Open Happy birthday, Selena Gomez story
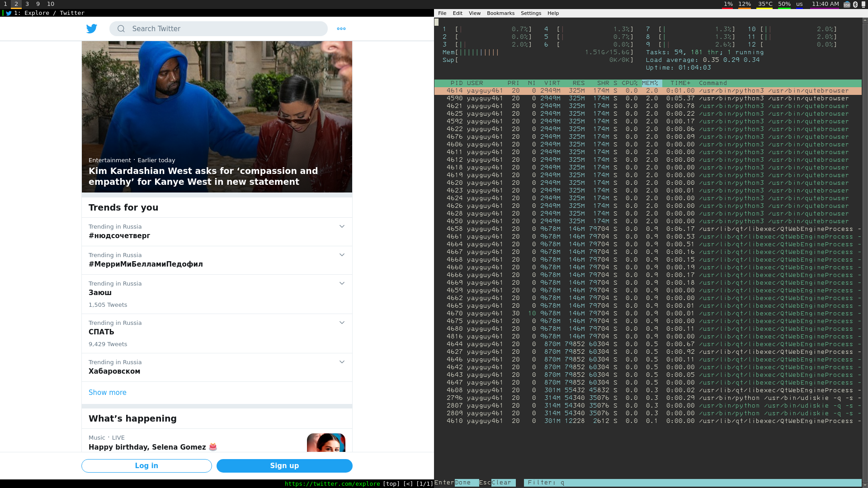 (x=153, y=447)
